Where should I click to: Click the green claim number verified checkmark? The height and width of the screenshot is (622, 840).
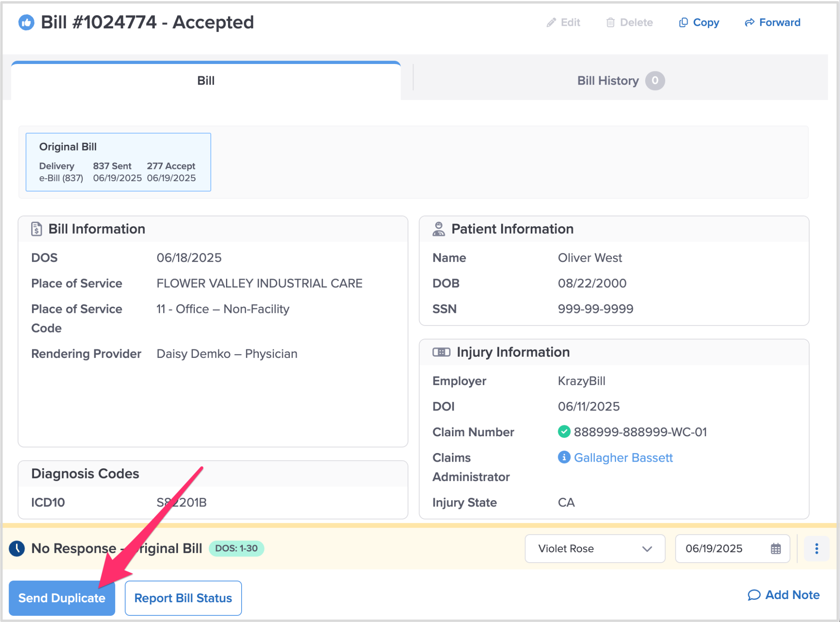[564, 432]
